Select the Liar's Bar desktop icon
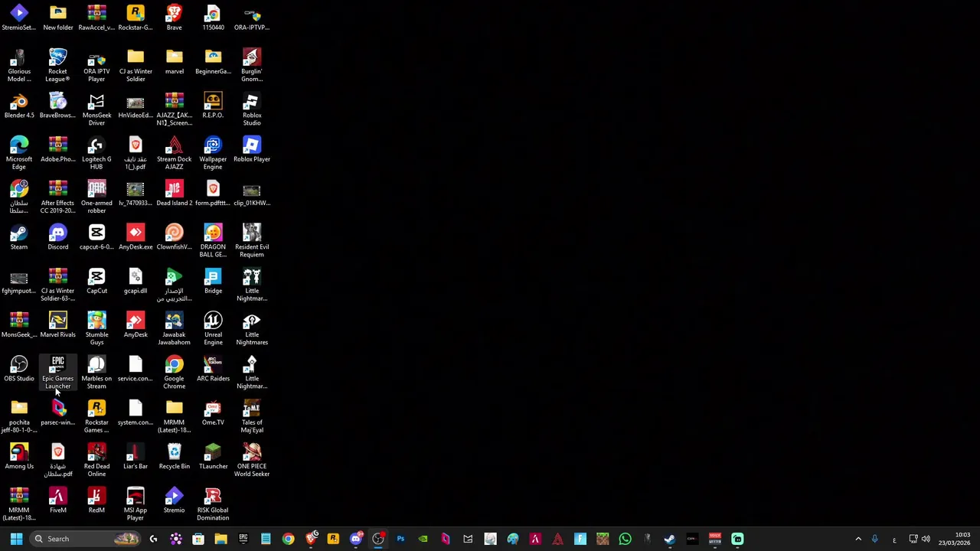 [x=136, y=457]
